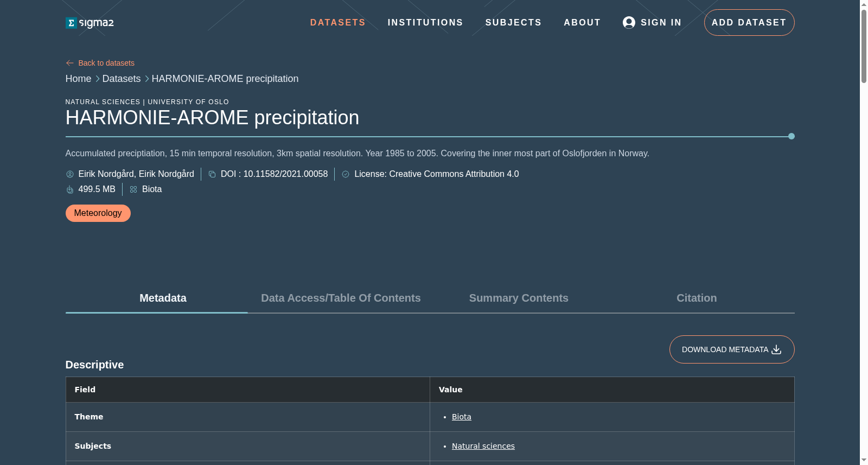Switch to Data Access/Table Of Contents tab
Screen dimensions: 868x465
click(x=341, y=298)
